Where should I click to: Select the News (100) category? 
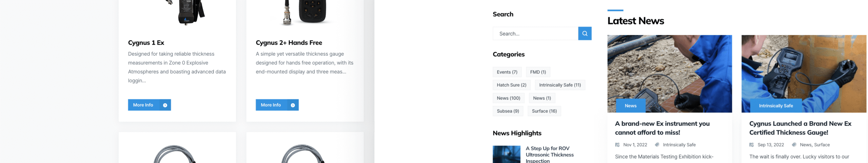[508, 98]
